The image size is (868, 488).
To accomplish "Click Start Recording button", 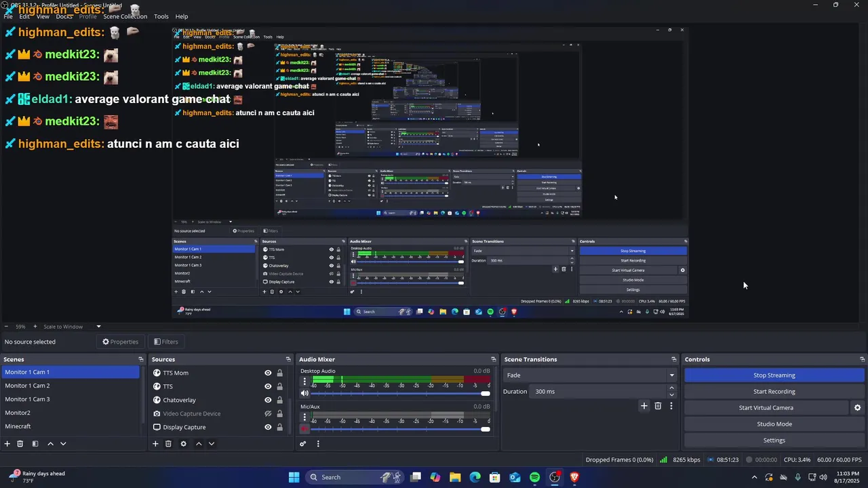I will point(774,392).
